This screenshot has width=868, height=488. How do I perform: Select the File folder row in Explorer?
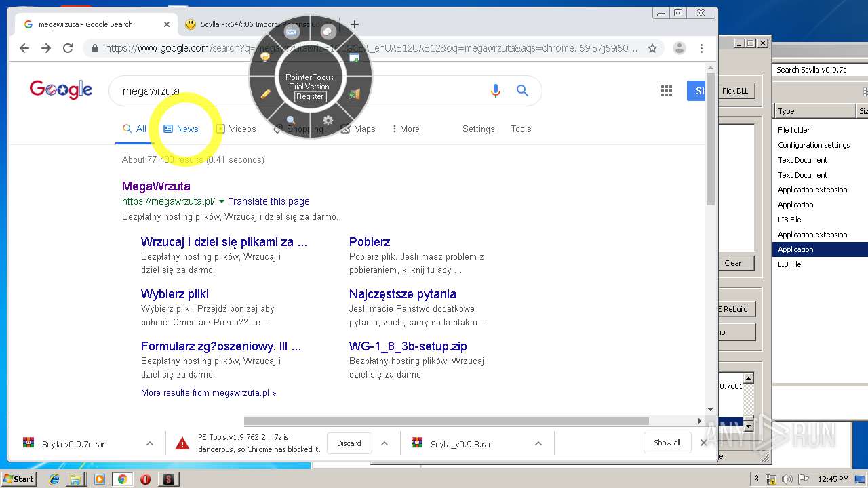(x=820, y=130)
